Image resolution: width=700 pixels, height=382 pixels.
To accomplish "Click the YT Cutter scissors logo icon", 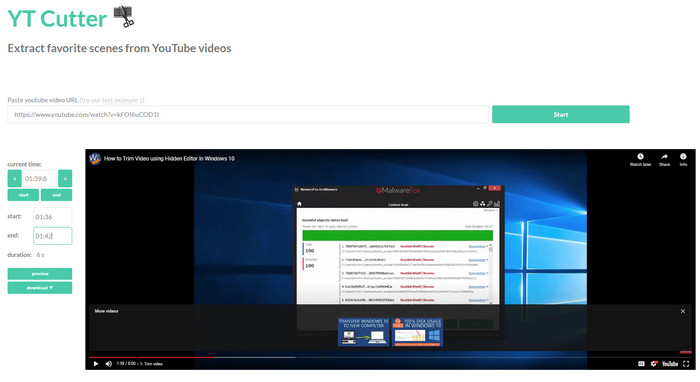I will (x=124, y=17).
